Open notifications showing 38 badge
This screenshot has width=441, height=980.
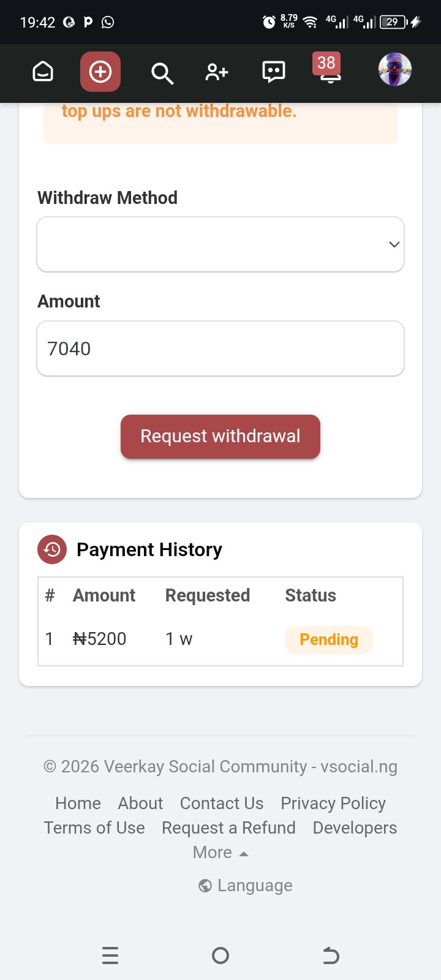pos(330,70)
